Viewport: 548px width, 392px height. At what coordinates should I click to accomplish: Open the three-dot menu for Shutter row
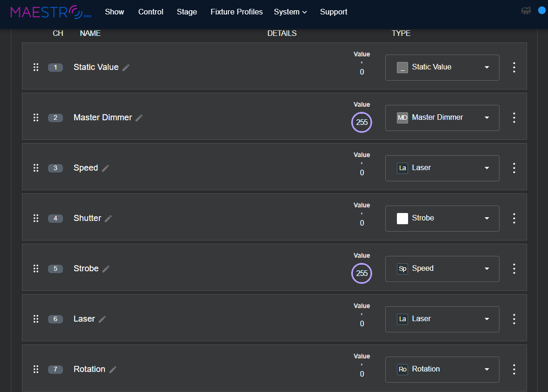(514, 218)
